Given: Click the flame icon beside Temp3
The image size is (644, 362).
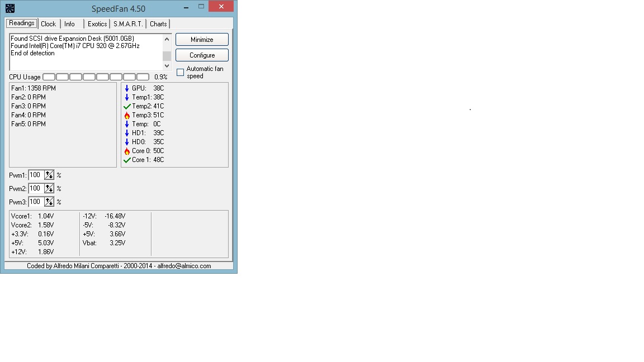Looking at the screenshot, I should coord(127,115).
